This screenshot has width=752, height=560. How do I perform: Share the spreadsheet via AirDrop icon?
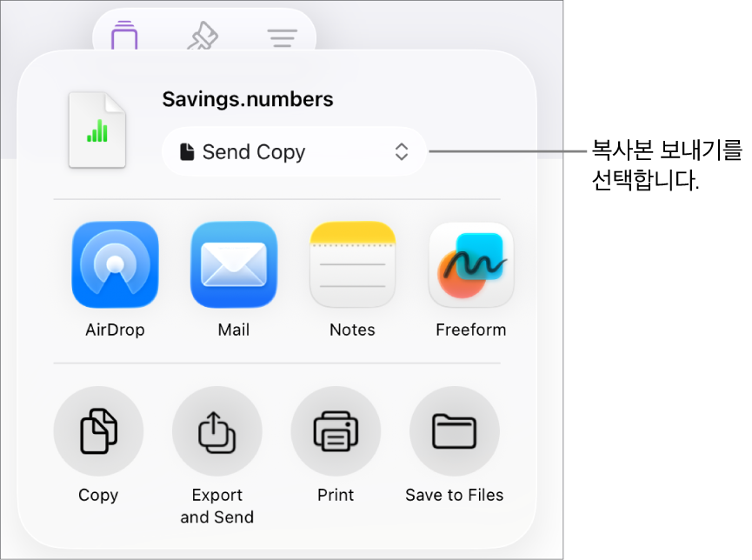(115, 264)
